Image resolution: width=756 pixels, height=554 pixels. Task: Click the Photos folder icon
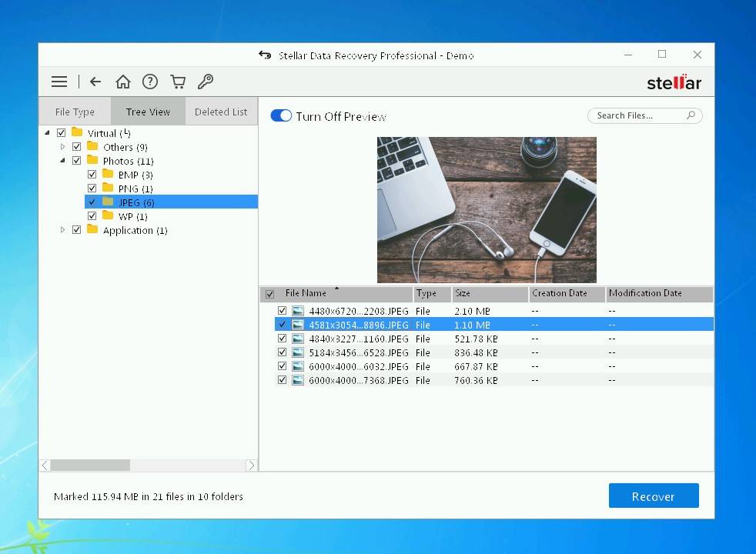tap(92, 160)
